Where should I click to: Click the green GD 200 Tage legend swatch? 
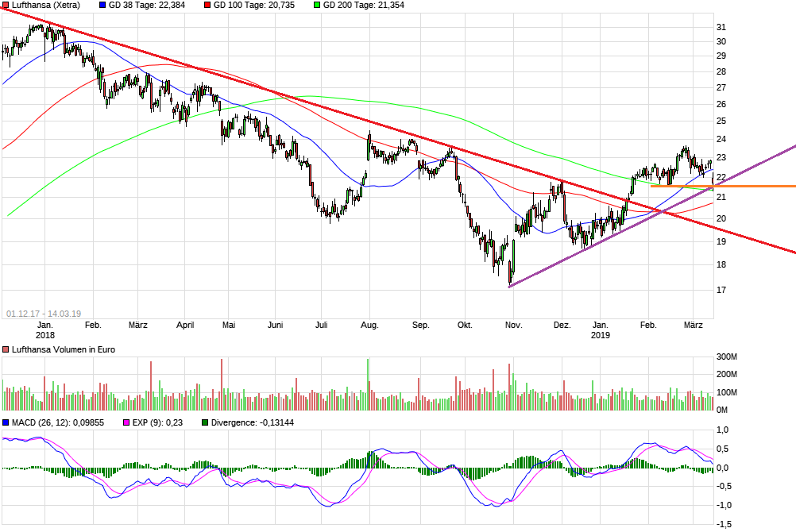pos(317,5)
